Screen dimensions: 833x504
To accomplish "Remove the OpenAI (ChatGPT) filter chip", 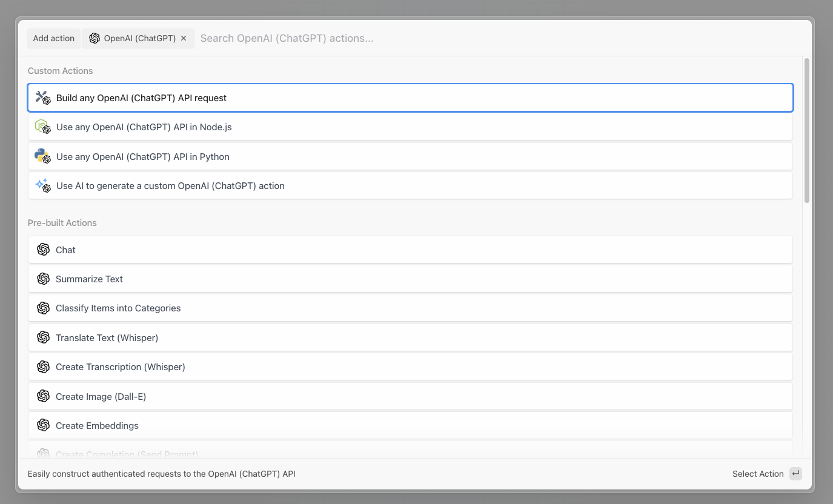I will point(184,38).
